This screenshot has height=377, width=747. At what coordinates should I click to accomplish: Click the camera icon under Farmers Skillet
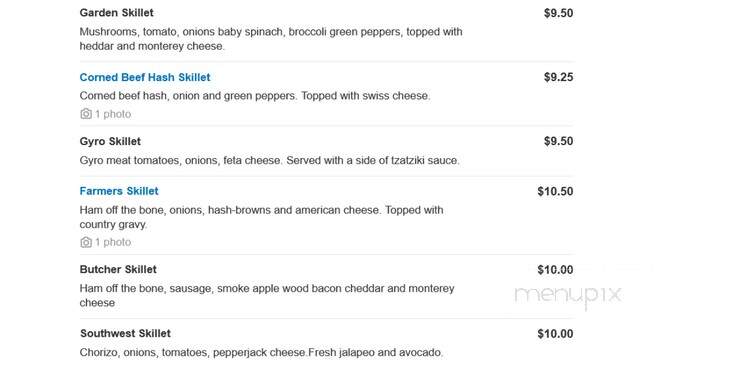pos(86,242)
